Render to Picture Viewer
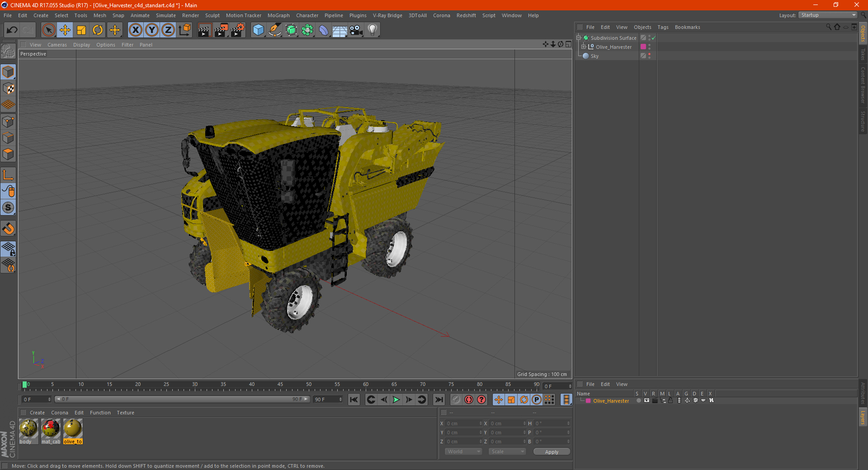 [x=221, y=30]
